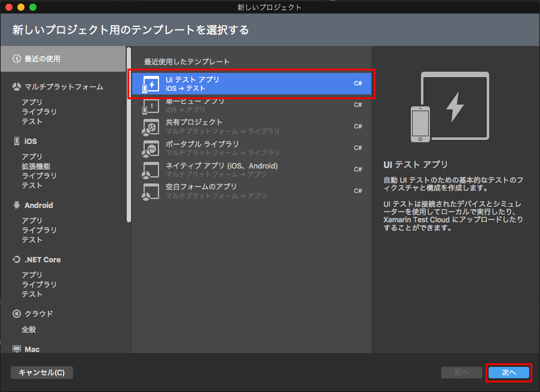The height and width of the screenshot is (392, 540).
Task: Click the 空白フォームのアプリ template icon
Action: (151, 191)
